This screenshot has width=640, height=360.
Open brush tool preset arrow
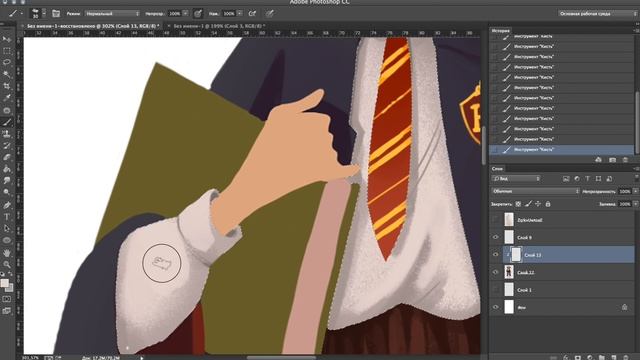pyautogui.click(x=21, y=13)
